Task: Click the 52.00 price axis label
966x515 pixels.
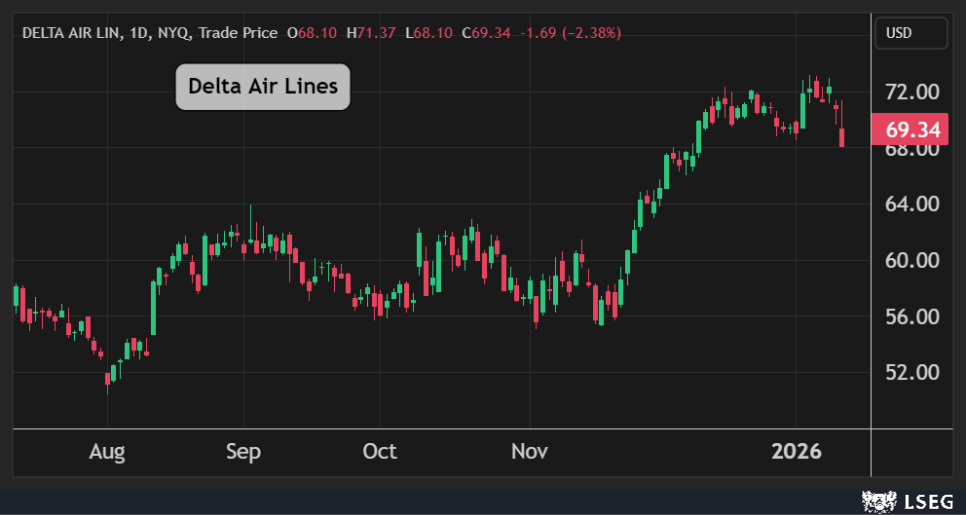Action: point(910,372)
